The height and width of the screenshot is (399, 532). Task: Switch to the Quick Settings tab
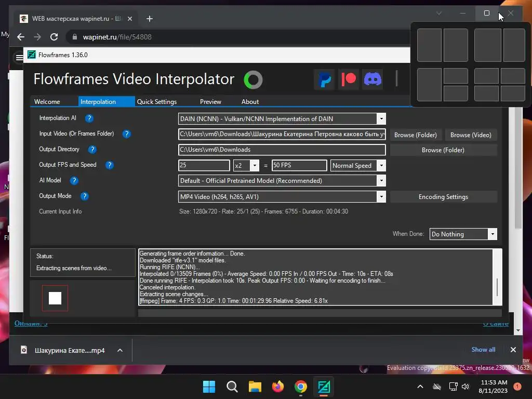click(157, 102)
